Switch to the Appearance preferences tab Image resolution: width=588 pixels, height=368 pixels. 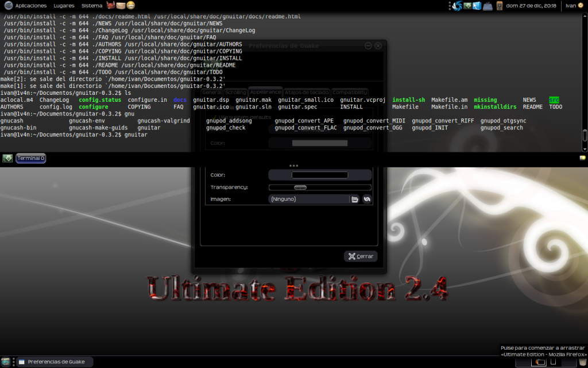point(265,91)
